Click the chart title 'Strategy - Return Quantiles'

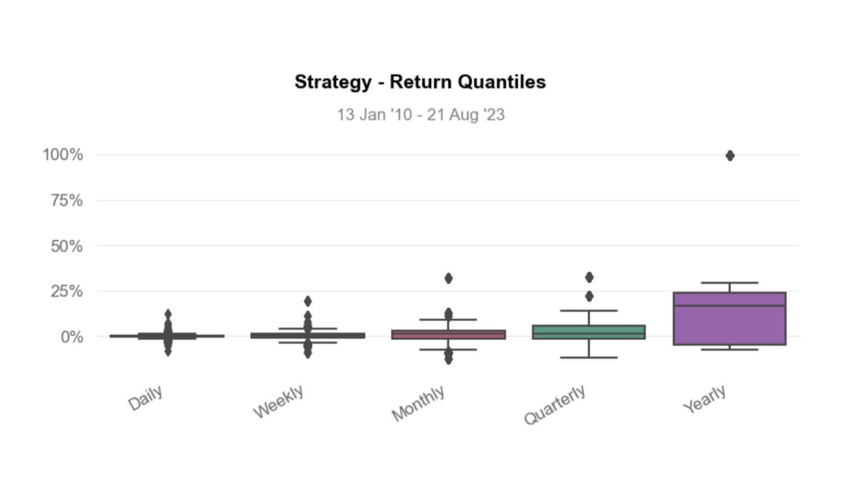coord(420,82)
